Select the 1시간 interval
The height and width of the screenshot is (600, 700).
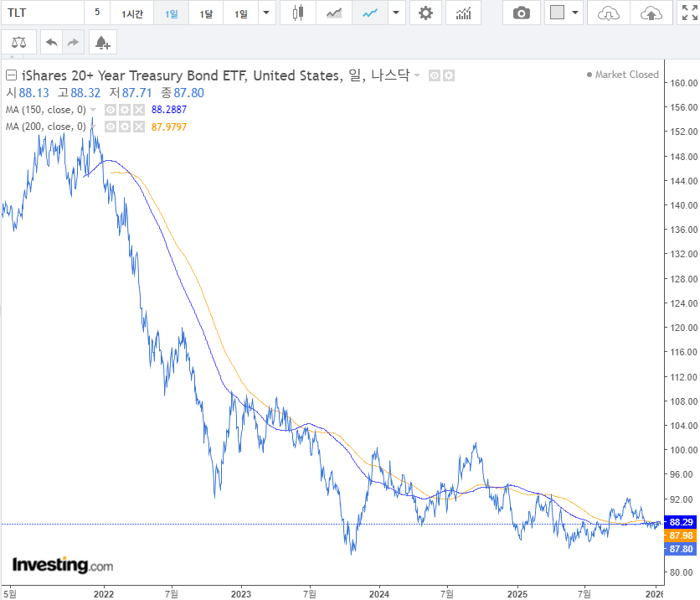(131, 13)
